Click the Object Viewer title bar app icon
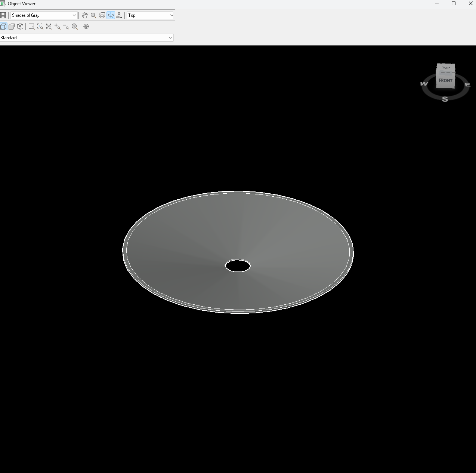This screenshot has width=476, height=473. coord(3,3)
